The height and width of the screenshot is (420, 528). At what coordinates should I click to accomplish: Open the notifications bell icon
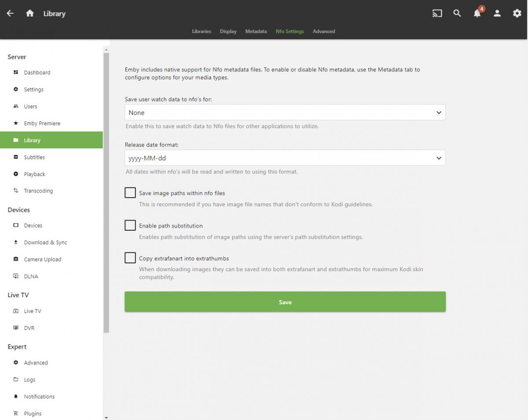(477, 13)
